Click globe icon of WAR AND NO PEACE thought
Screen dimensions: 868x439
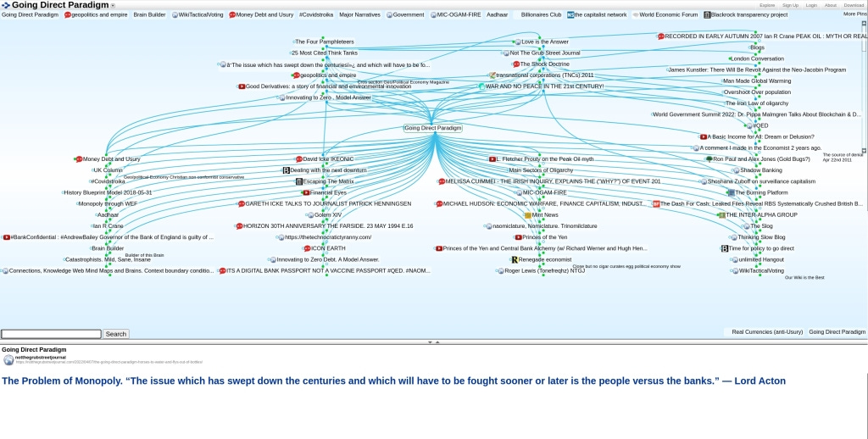[481, 86]
